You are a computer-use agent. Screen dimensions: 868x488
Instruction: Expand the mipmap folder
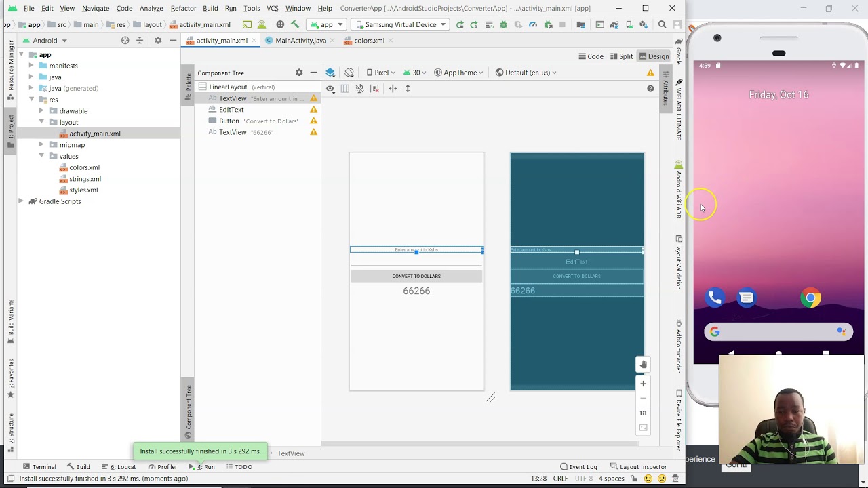pyautogui.click(x=41, y=144)
